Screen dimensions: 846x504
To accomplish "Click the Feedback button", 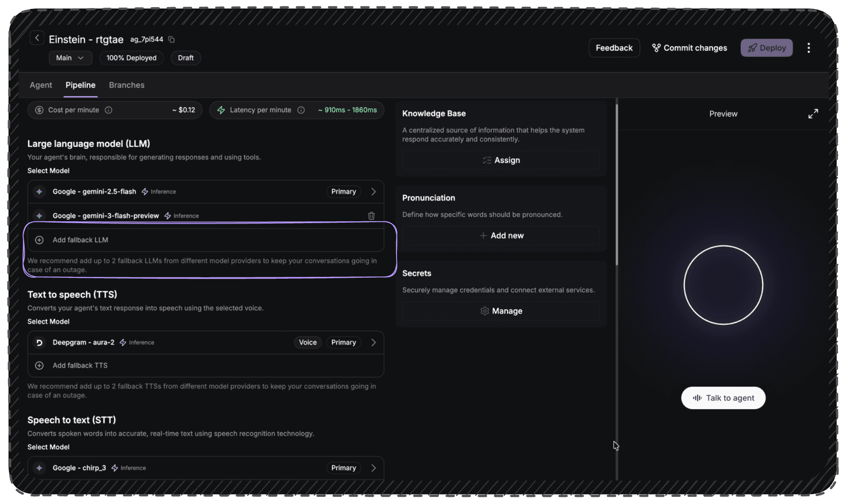I will click(x=614, y=48).
